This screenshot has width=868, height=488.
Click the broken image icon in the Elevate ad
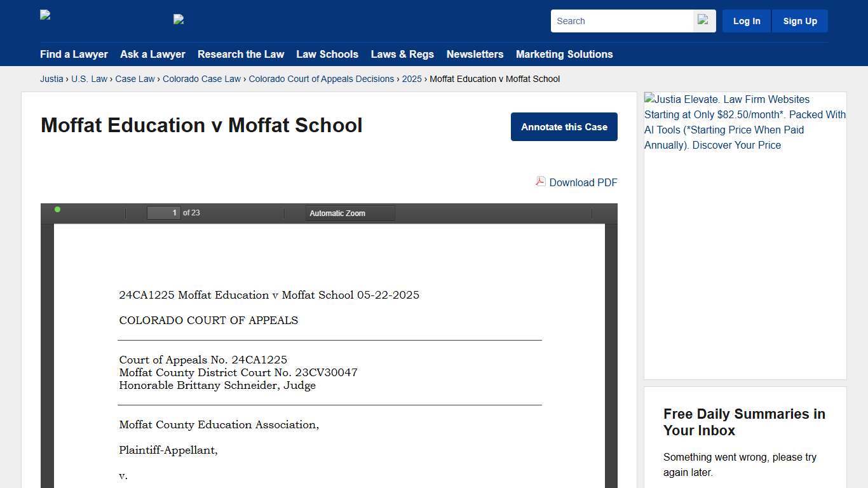[x=649, y=99]
